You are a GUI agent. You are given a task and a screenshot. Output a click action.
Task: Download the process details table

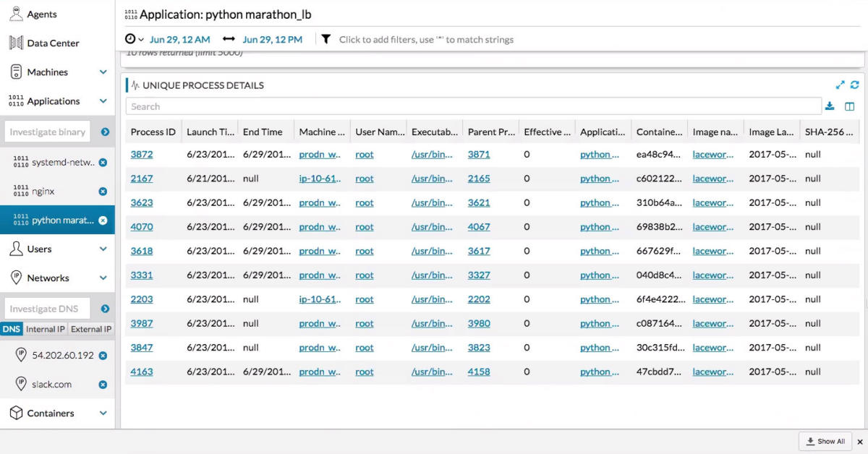tap(830, 106)
